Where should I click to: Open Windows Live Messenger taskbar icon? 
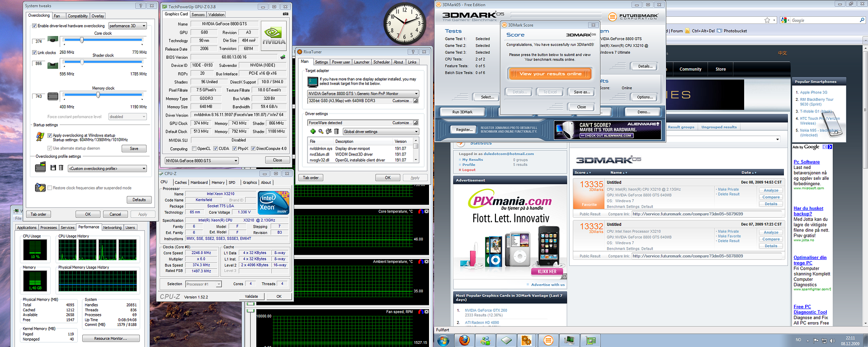tap(485, 340)
